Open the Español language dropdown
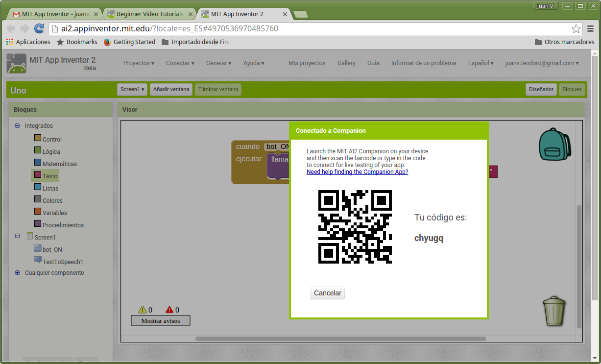 tap(481, 63)
